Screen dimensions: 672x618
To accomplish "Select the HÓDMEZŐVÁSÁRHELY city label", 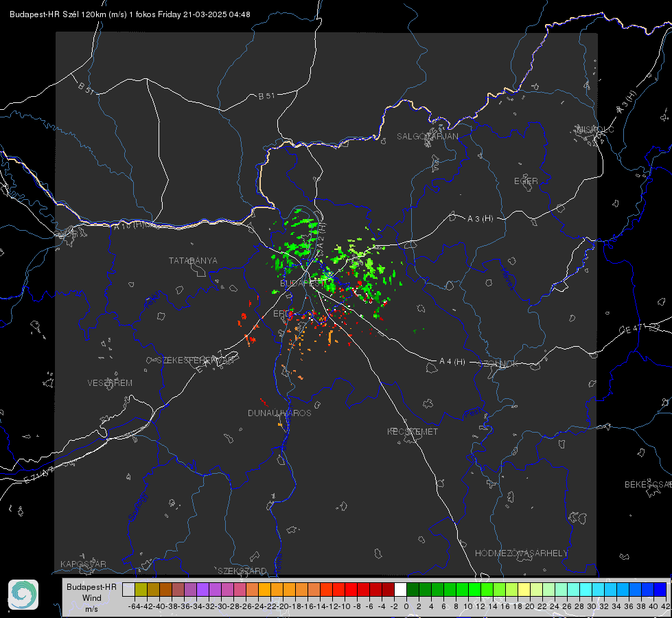I will click(521, 553).
